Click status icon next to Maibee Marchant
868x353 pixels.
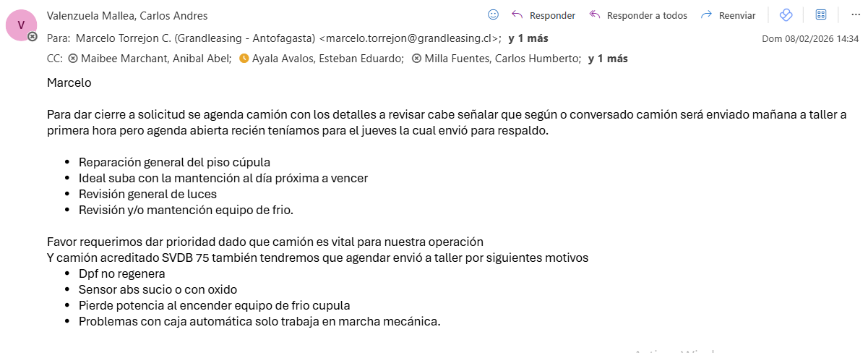click(x=72, y=59)
